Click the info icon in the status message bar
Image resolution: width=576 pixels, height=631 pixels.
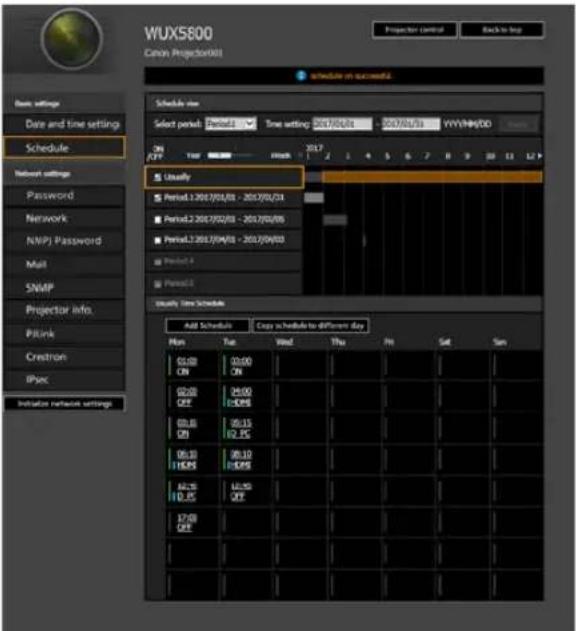(301, 76)
